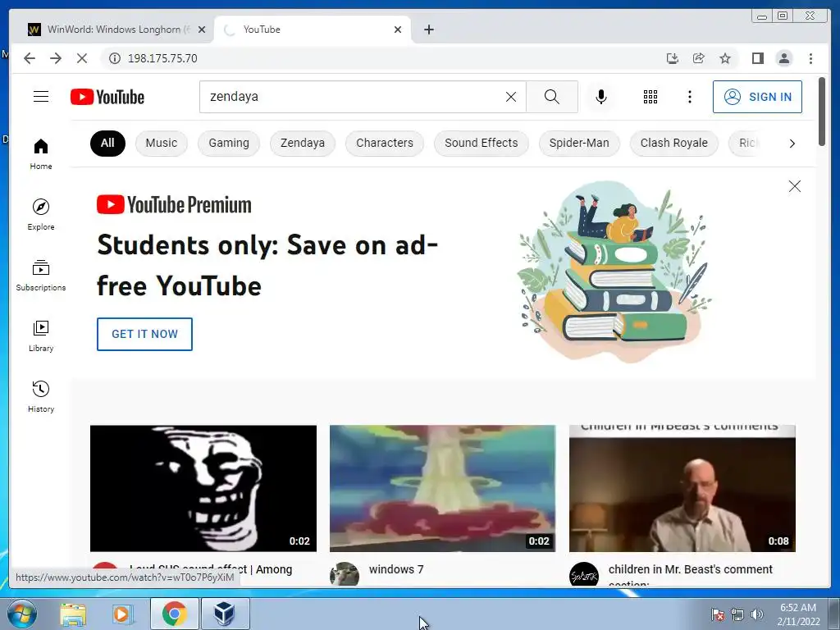
Task: Open the windows 7 video thumbnail
Action: coord(442,488)
